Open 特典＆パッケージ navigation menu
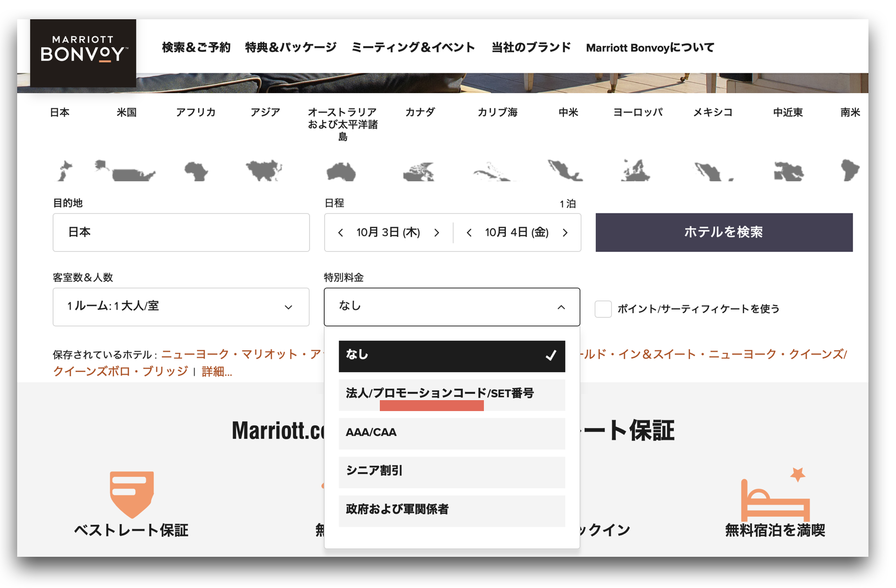Image resolution: width=896 pixels, height=588 pixels. pyautogui.click(x=291, y=47)
